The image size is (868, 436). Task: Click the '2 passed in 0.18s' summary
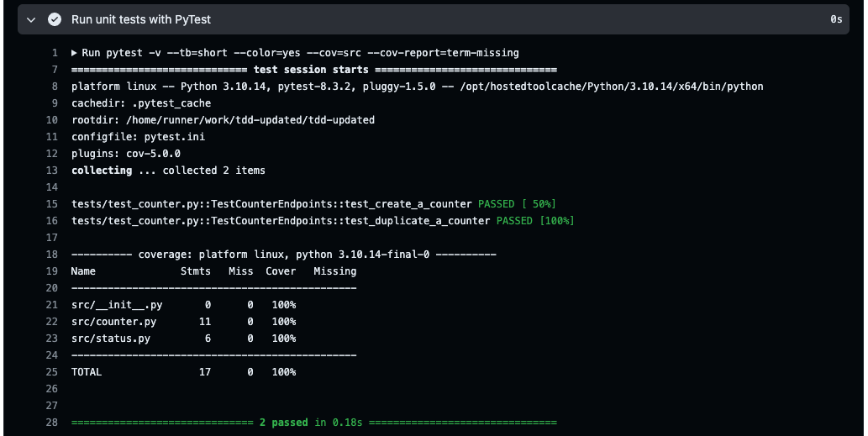[311, 423]
